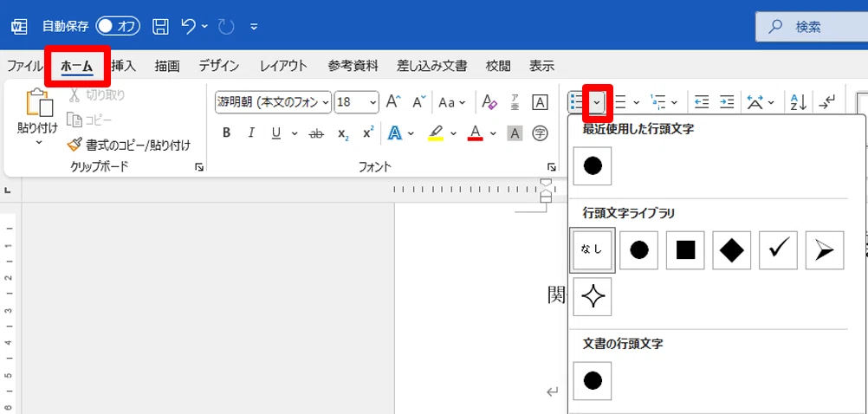This screenshot has height=414, width=868.
Task: Click the increase font size icon
Action: coord(393,102)
